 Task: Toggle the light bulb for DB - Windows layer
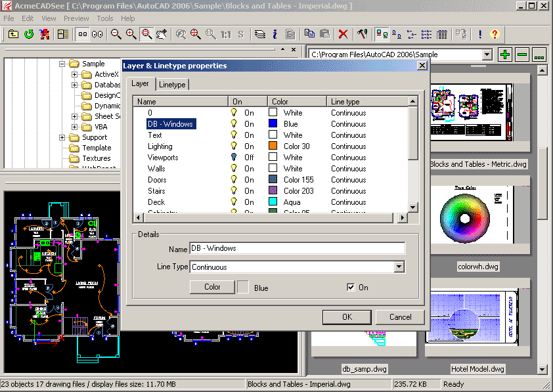pyautogui.click(x=233, y=123)
